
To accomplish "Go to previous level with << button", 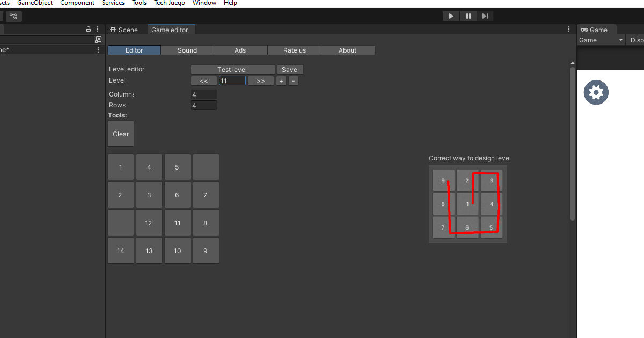I will [x=204, y=81].
